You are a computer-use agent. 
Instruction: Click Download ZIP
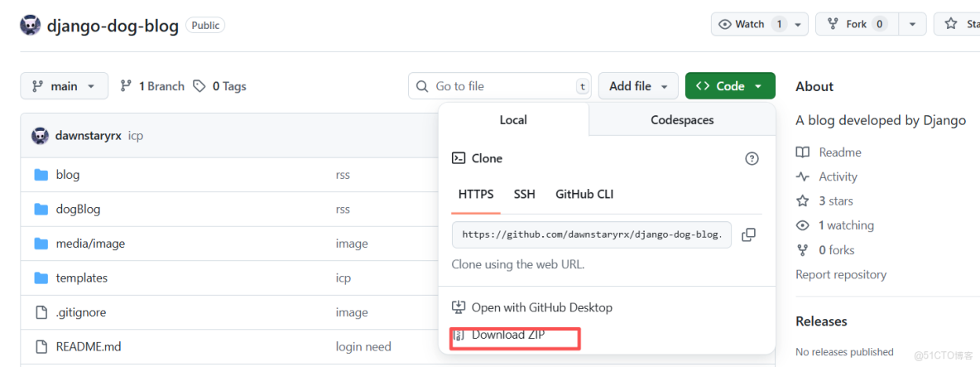[509, 336]
